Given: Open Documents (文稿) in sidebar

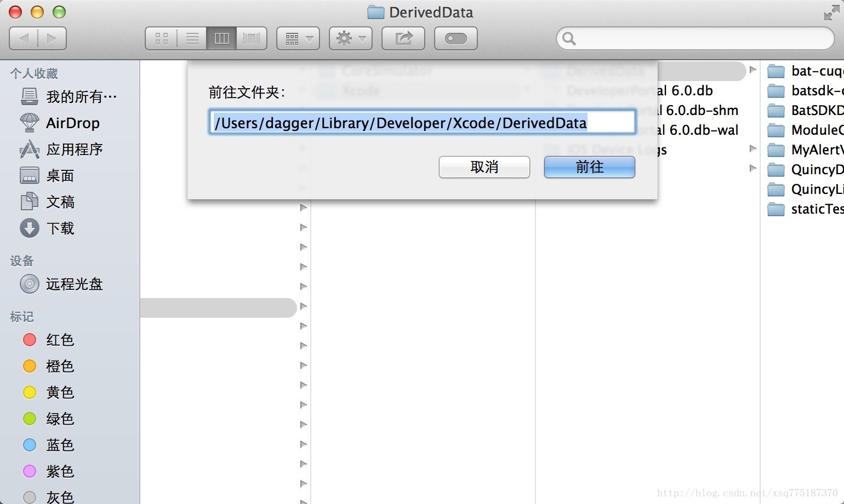Looking at the screenshot, I should pos(47,202).
